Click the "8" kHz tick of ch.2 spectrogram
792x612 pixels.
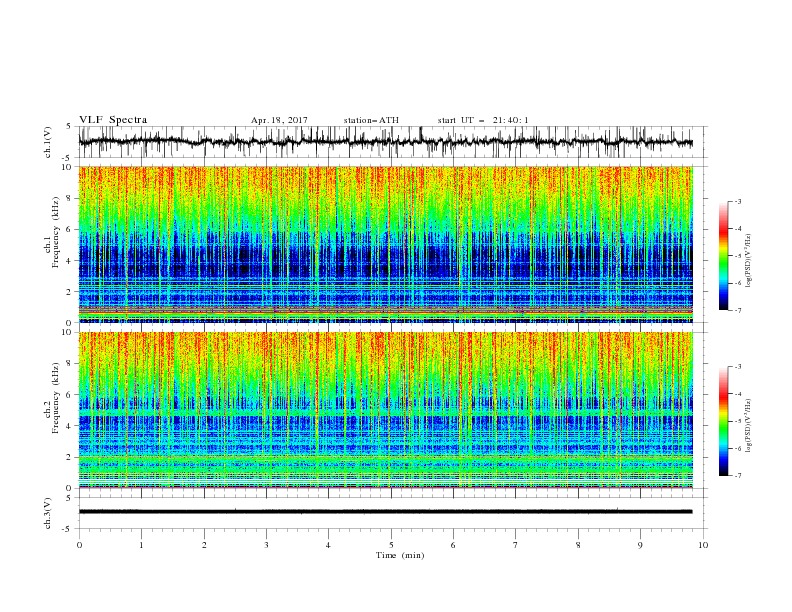click(70, 364)
